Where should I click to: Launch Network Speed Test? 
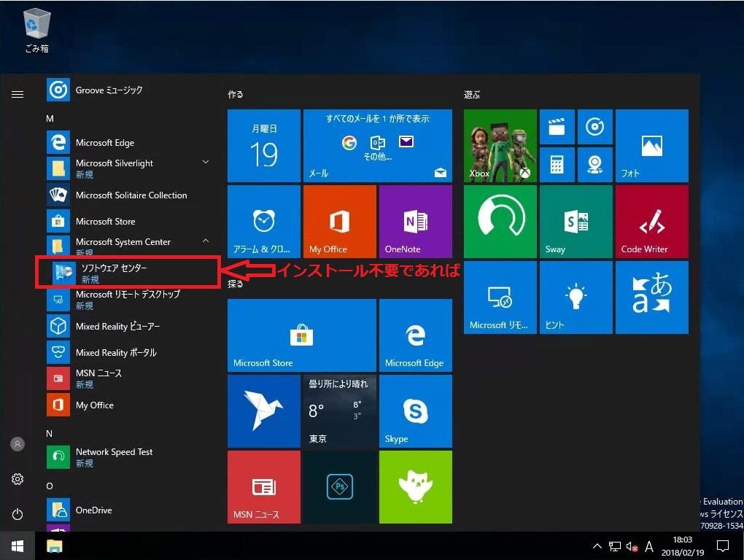(128, 457)
